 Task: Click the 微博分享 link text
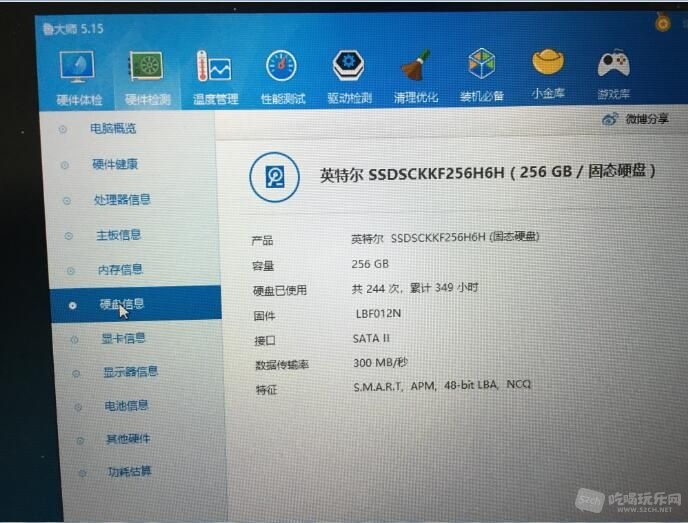(x=647, y=119)
